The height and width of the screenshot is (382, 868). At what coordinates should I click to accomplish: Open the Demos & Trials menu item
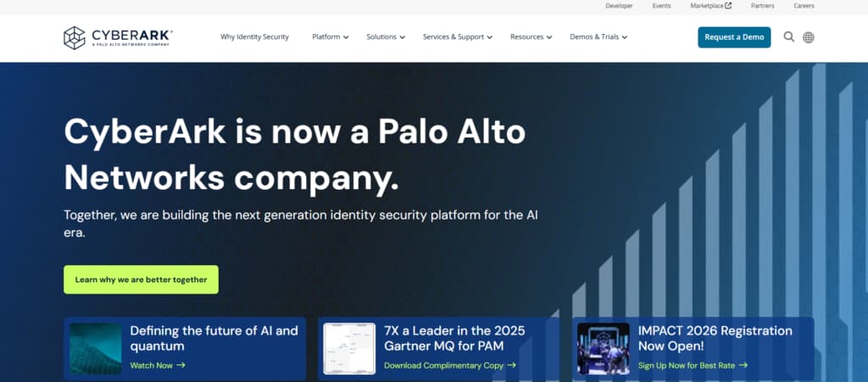(x=594, y=37)
